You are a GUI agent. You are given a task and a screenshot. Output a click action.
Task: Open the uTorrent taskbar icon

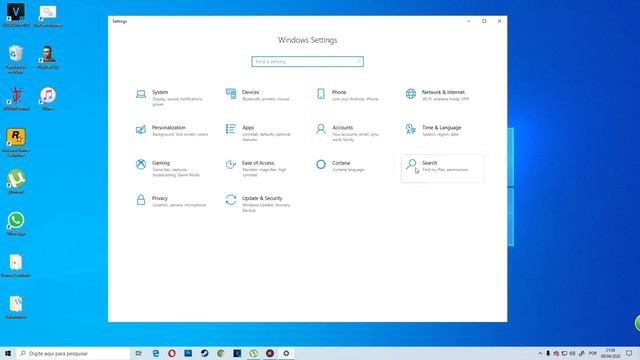tap(253, 353)
